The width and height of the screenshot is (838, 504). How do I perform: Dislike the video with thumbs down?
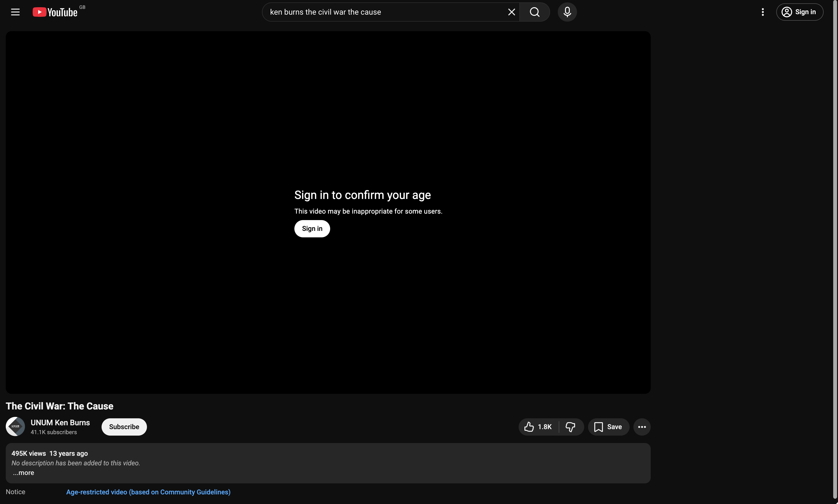(x=570, y=427)
